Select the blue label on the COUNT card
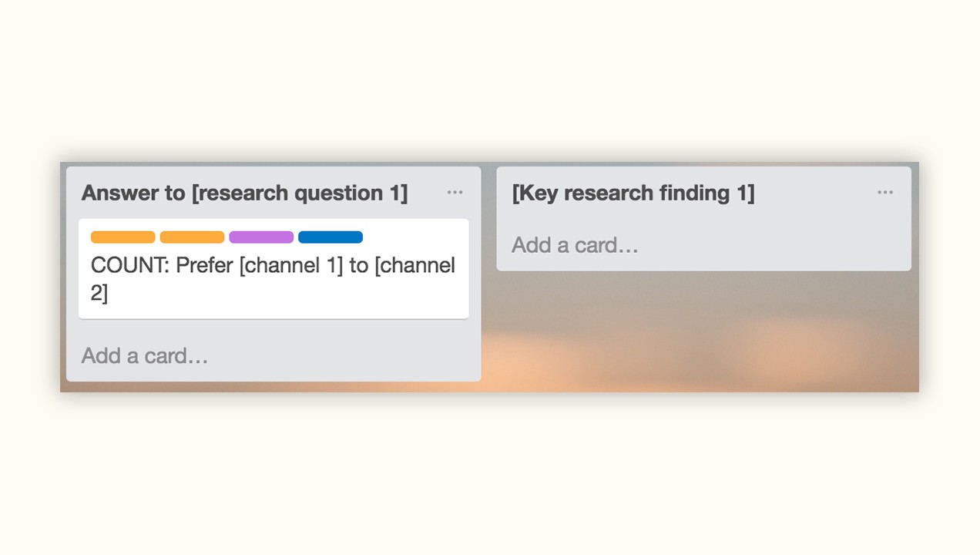This screenshot has height=555, width=980. point(331,237)
